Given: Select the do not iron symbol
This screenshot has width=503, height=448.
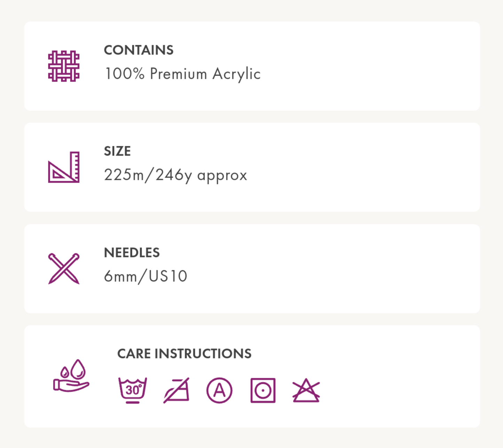Looking at the screenshot, I should pyautogui.click(x=176, y=390).
